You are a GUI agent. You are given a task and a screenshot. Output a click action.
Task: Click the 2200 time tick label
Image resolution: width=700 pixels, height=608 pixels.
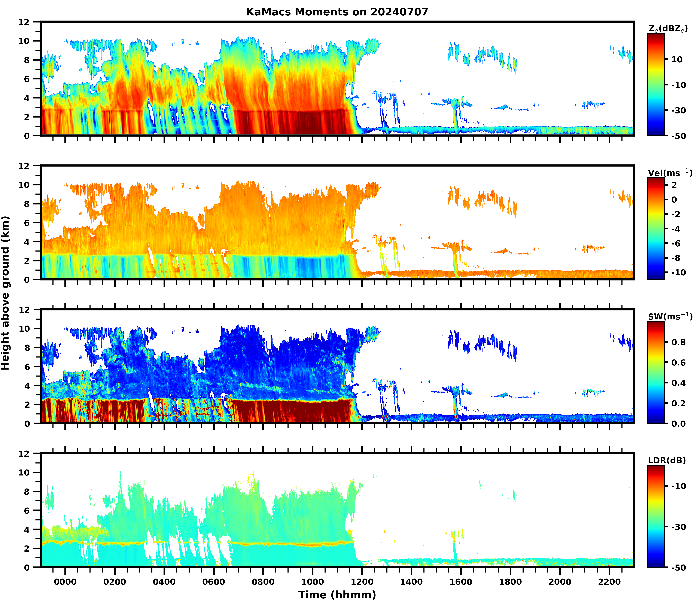point(609,582)
